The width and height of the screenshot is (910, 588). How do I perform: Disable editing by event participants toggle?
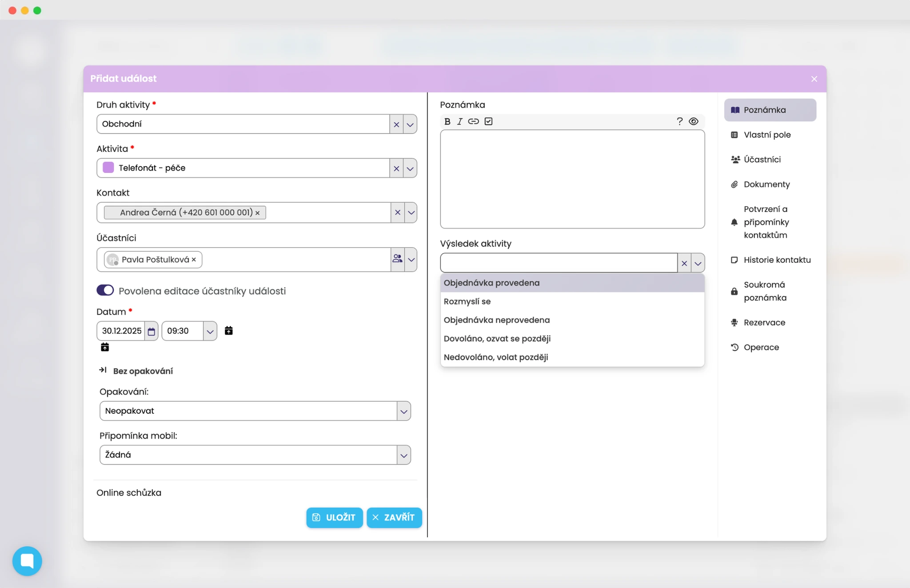pos(105,290)
